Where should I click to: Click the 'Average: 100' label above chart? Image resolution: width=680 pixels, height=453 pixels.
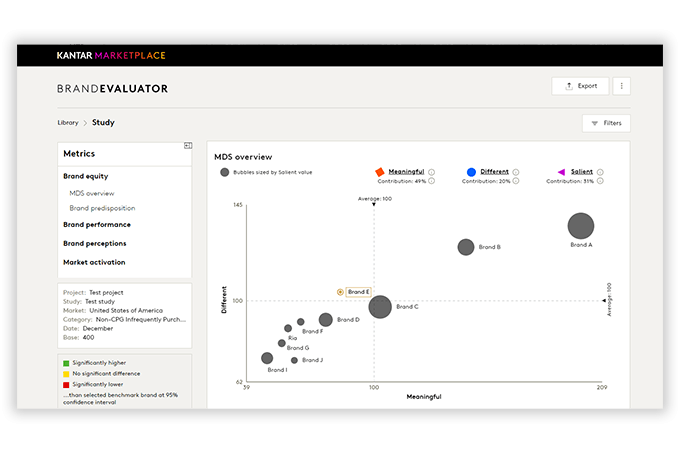click(375, 199)
